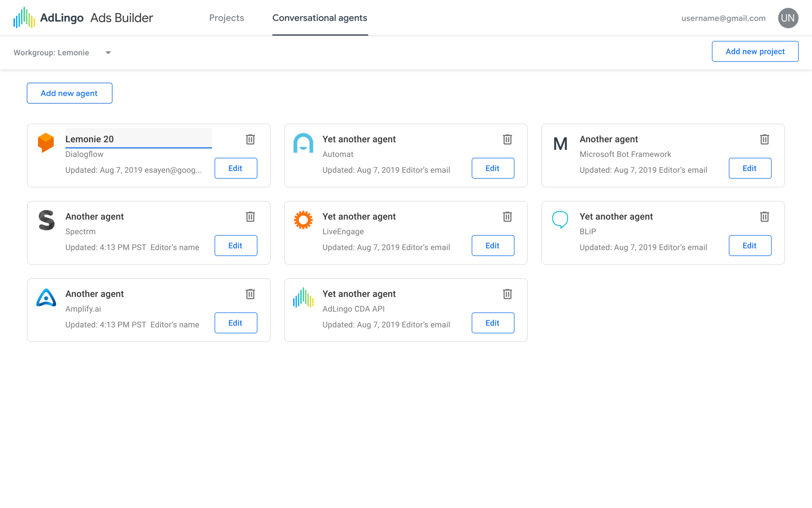Click the Lemonie 20 name input field
Viewport: 812px width, 508px height.
point(138,139)
